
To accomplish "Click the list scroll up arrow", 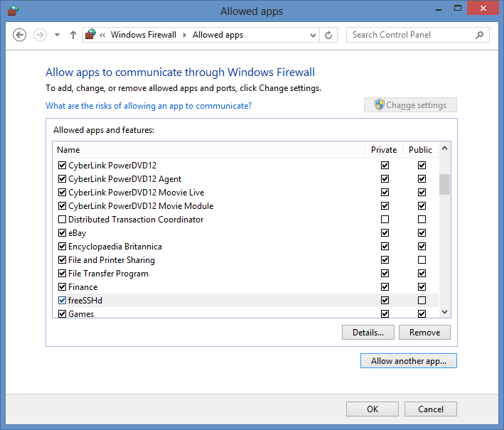I will point(444,148).
